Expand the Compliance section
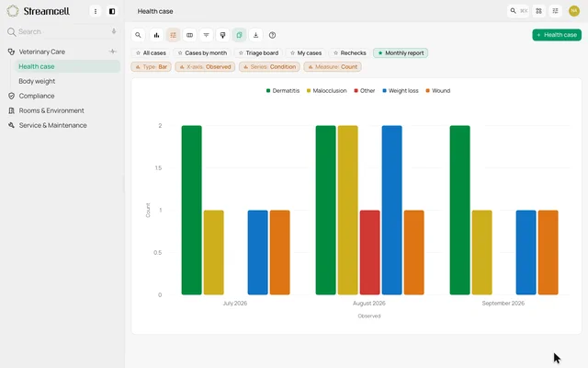 pos(37,96)
